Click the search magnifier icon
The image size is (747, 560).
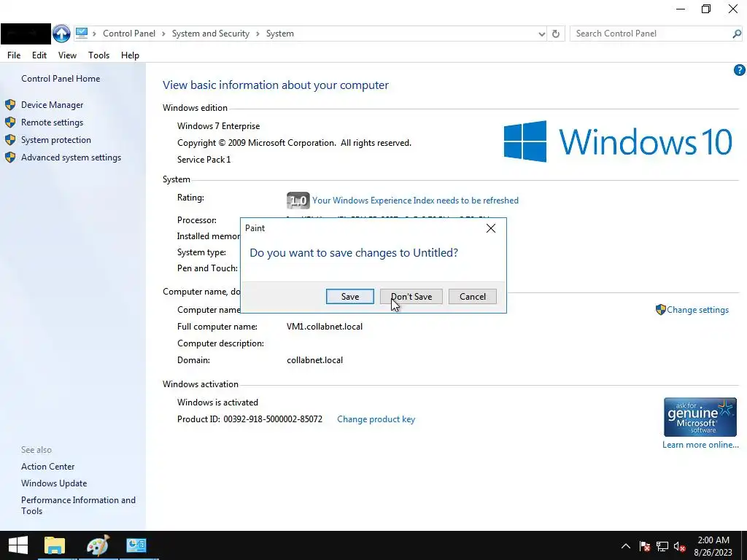tap(737, 34)
